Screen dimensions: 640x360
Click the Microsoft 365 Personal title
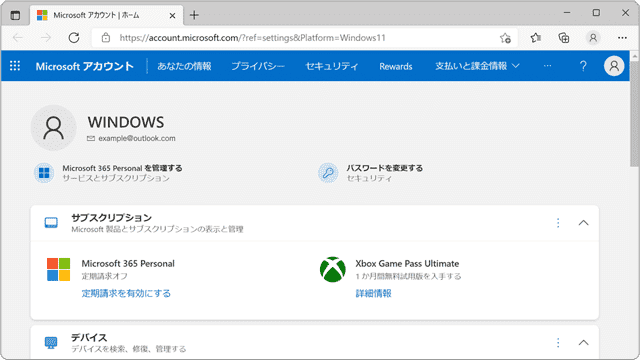click(x=128, y=264)
